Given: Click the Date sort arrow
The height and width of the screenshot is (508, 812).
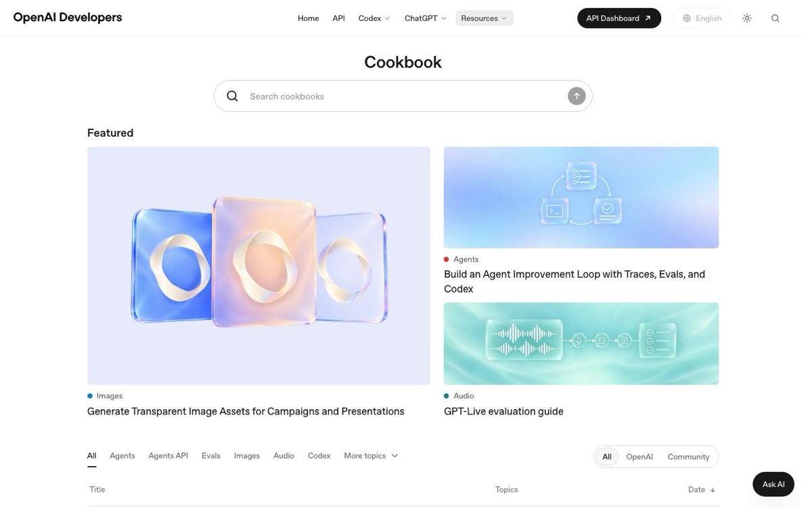Looking at the screenshot, I should [x=713, y=490].
